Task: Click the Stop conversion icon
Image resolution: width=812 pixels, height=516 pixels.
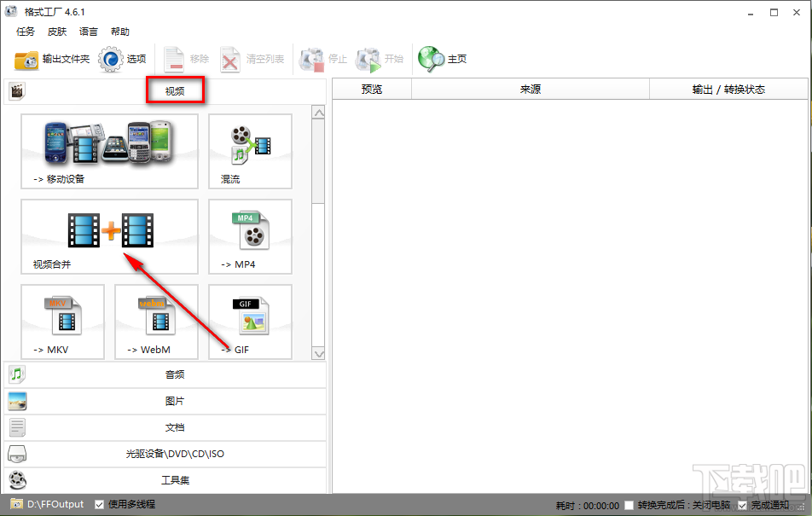Action: (311, 60)
